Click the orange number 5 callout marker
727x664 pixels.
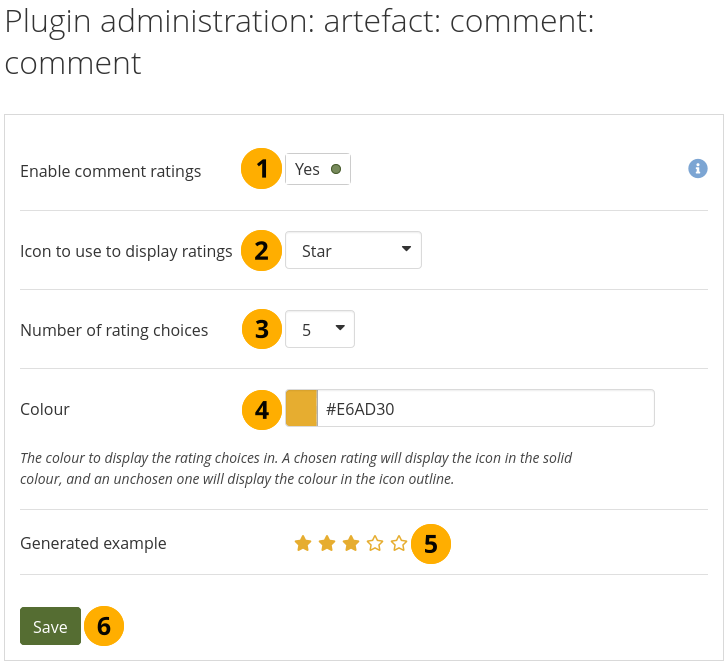[431, 544]
